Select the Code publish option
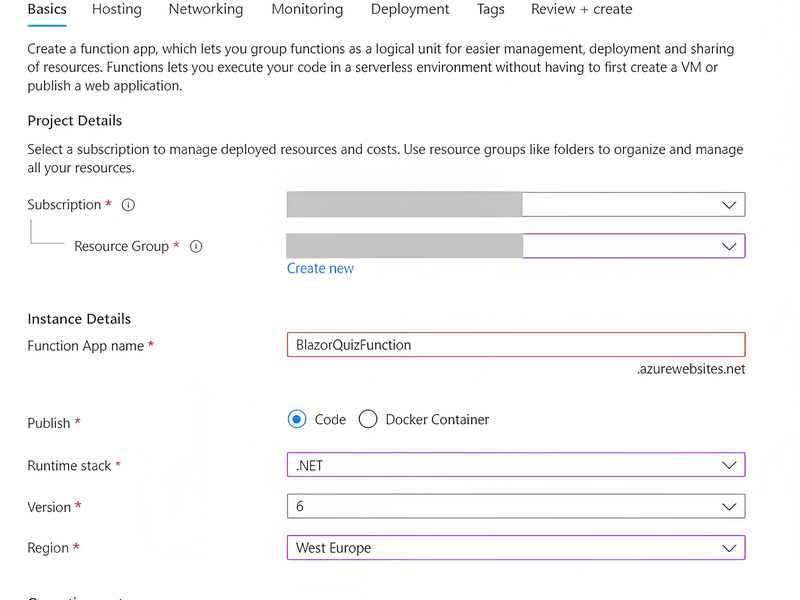Screen dimensions: 800x600 click(297, 419)
